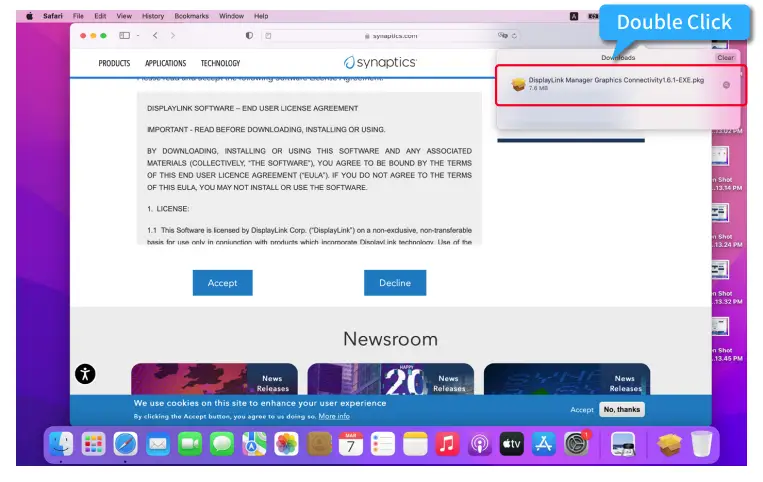The width and height of the screenshot is (763, 482).
Task: Open Music from the Dock
Action: pyautogui.click(x=447, y=444)
